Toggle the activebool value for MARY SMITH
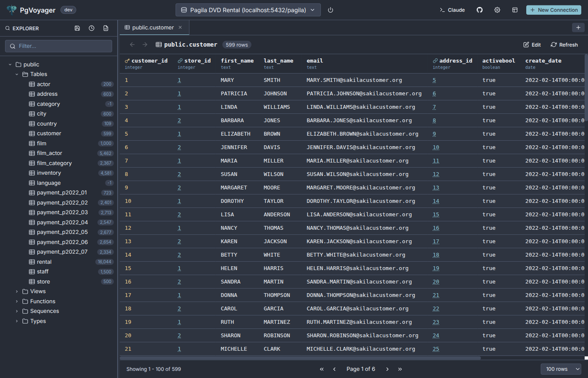Image resolution: width=588 pixels, height=378 pixels. 489,80
